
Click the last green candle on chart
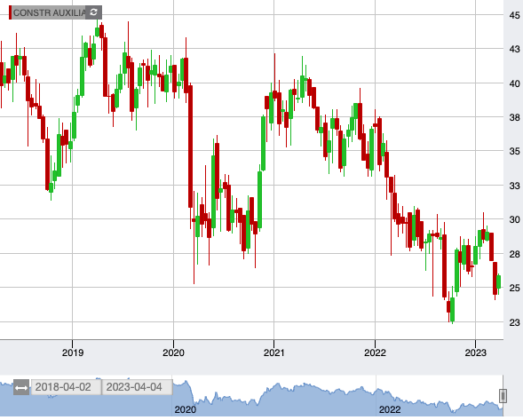point(499,281)
